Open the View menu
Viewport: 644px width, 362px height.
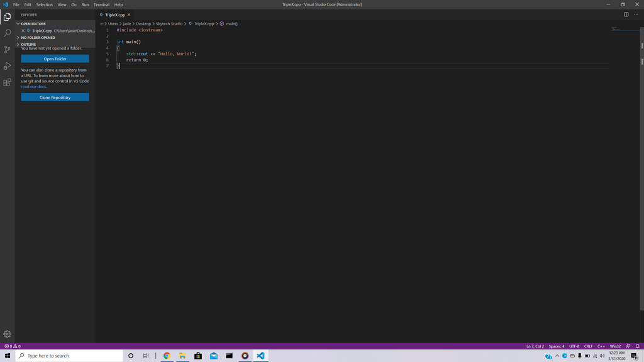[x=62, y=4]
